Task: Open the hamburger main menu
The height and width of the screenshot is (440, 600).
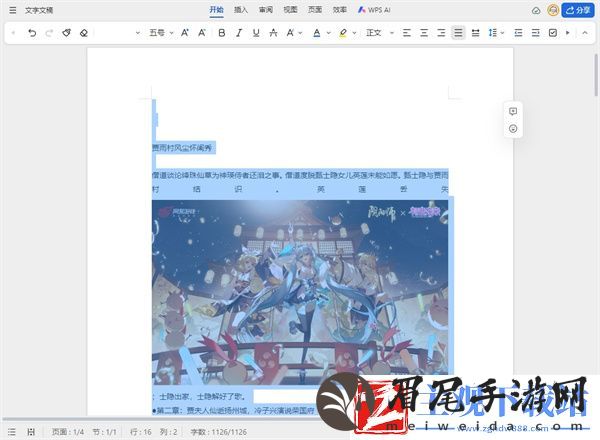Action: (x=13, y=10)
